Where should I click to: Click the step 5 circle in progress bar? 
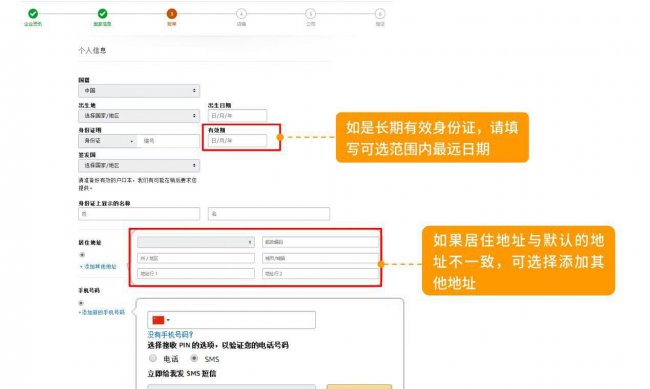point(310,14)
